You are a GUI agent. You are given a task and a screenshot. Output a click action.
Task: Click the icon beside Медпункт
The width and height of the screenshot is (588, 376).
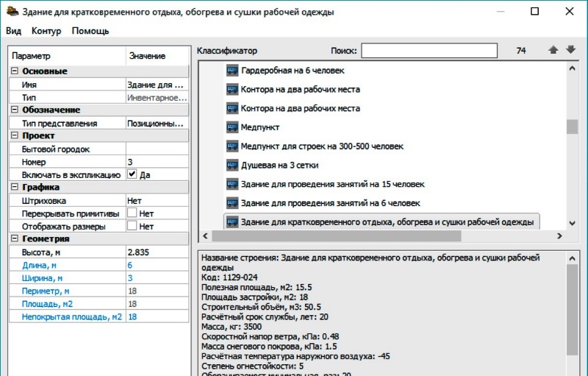232,127
